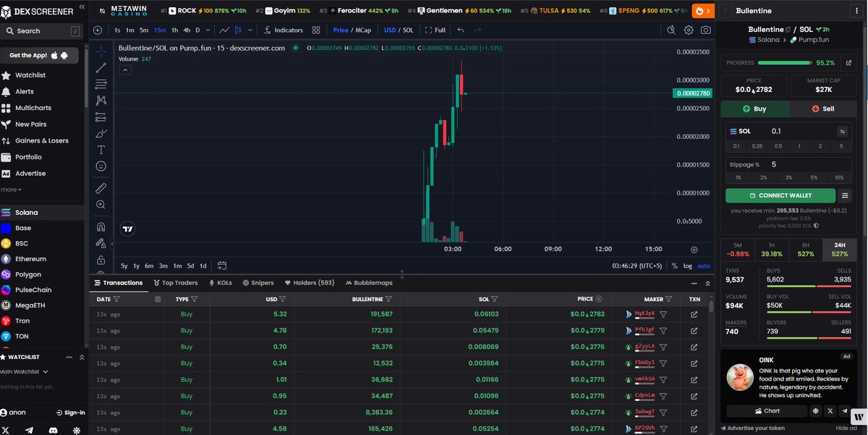Switch to the KOLs tab
The height and width of the screenshot is (435, 868).
[221, 283]
